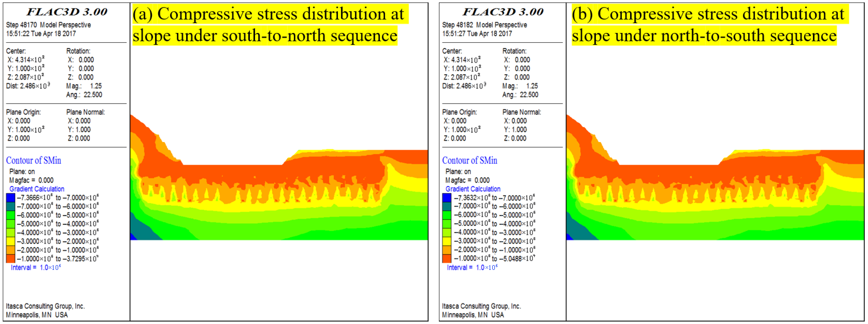This screenshot has width=868, height=324.
Task: Click the yellow legend swatch in panel (a)
Action: (10, 241)
